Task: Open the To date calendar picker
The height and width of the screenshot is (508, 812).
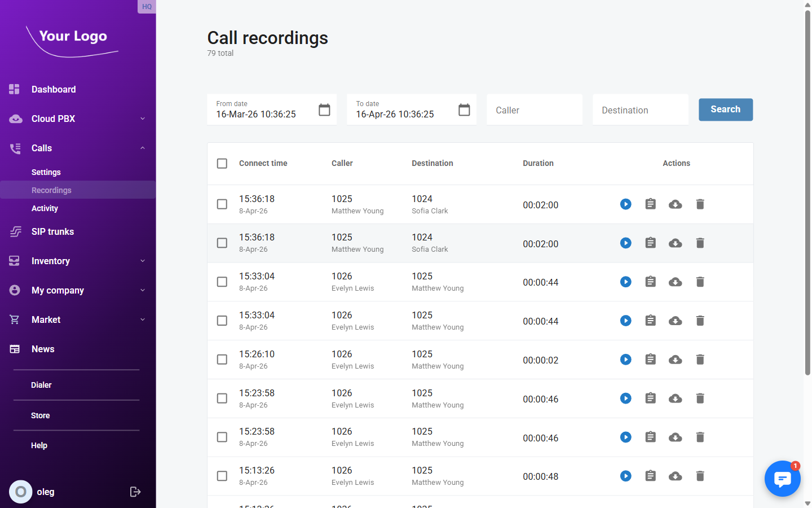Action: tap(464, 110)
